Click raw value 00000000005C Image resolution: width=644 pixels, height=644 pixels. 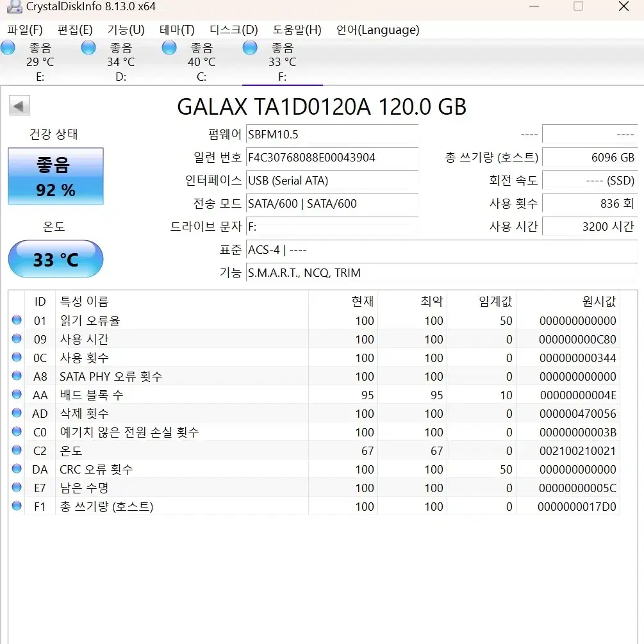577,488
